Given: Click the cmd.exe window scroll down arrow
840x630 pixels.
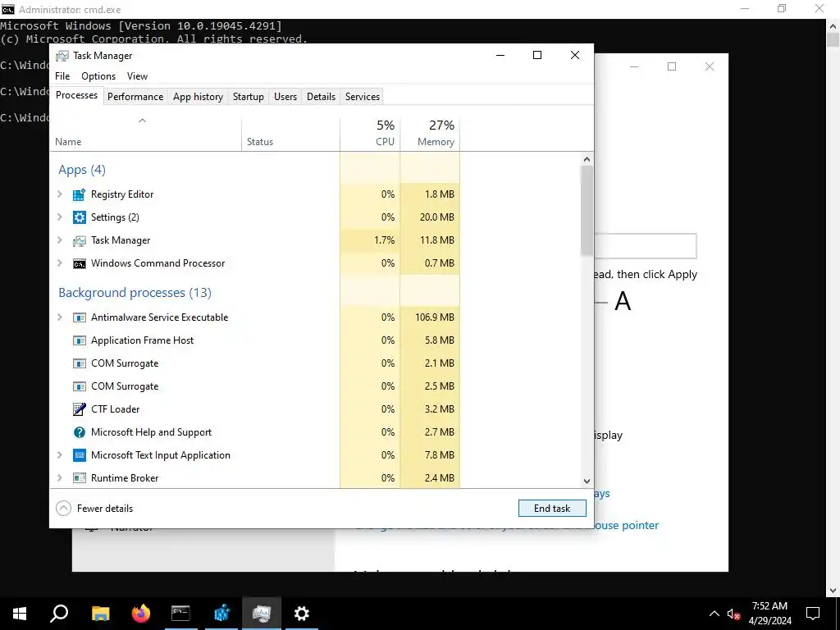Looking at the screenshot, I should [x=833, y=591].
